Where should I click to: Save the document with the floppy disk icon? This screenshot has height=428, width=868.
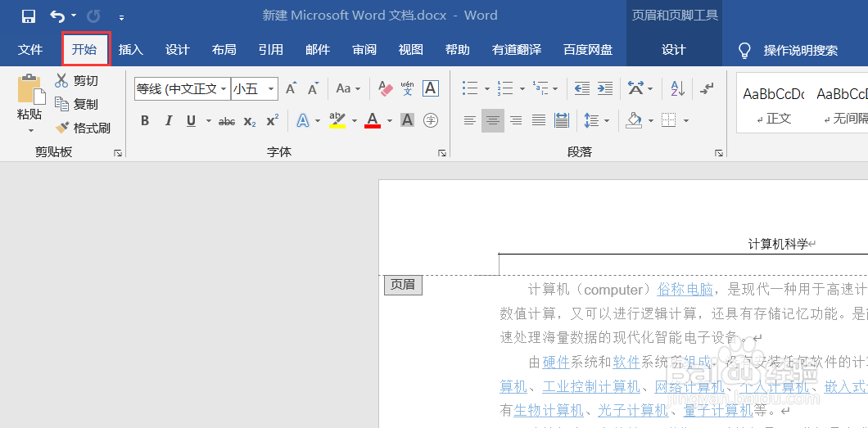pyautogui.click(x=29, y=16)
